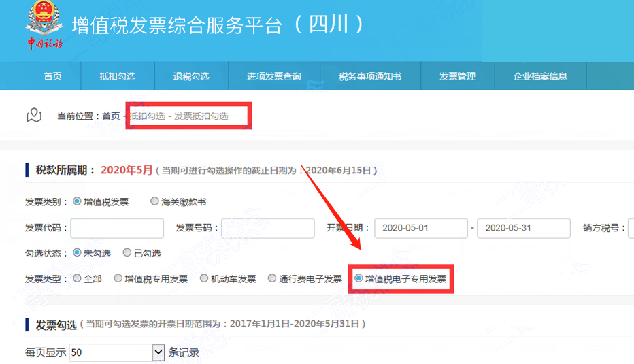Select the 未勾选 status radio

click(x=77, y=252)
